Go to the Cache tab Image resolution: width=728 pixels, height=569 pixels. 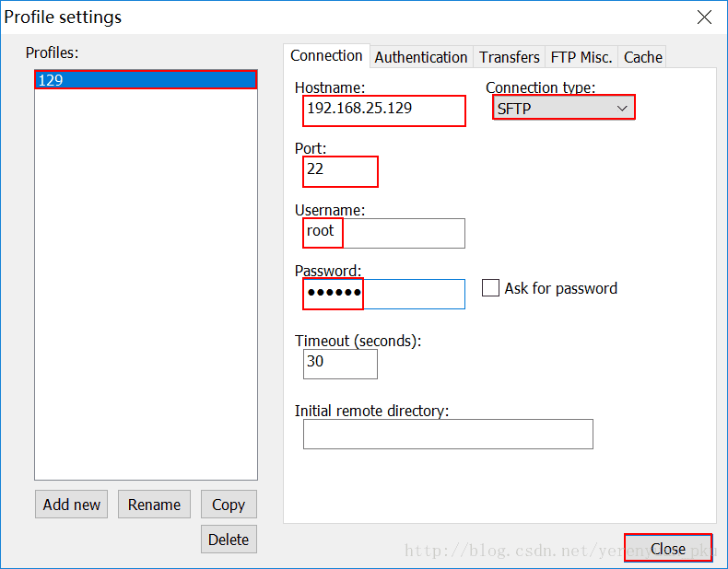click(x=642, y=57)
